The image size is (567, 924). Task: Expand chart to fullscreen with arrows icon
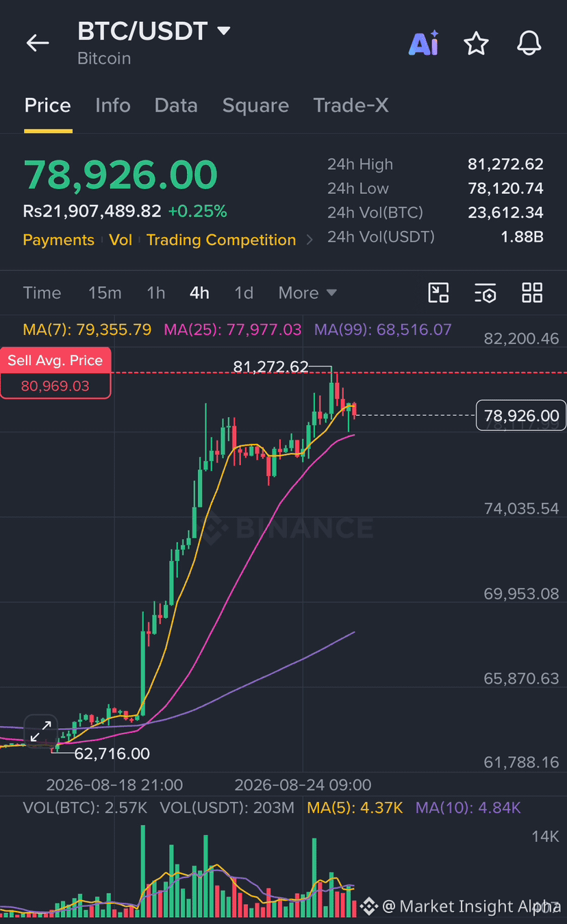point(41,732)
